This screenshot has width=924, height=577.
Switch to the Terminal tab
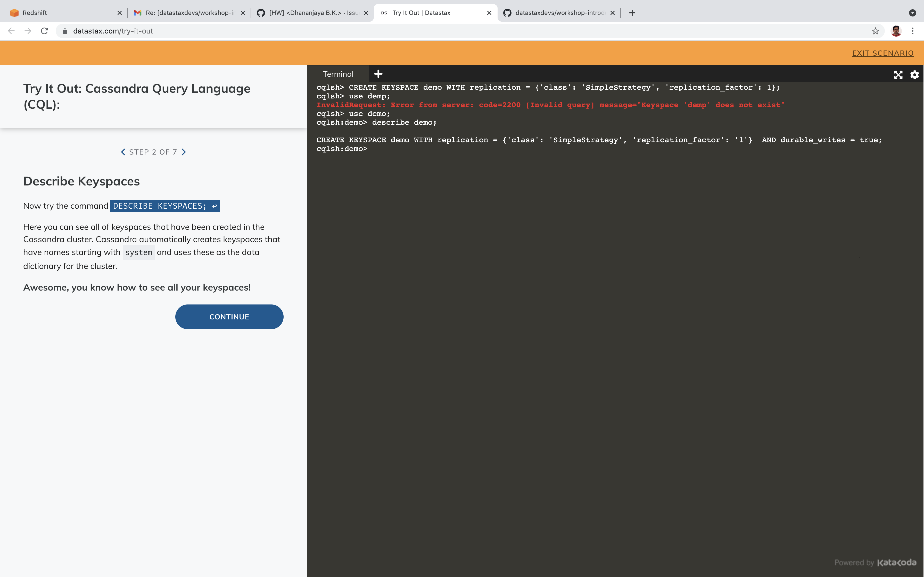(338, 74)
